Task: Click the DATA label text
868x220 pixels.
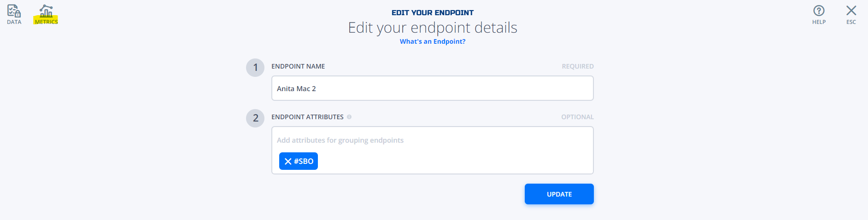Action: coord(14,22)
